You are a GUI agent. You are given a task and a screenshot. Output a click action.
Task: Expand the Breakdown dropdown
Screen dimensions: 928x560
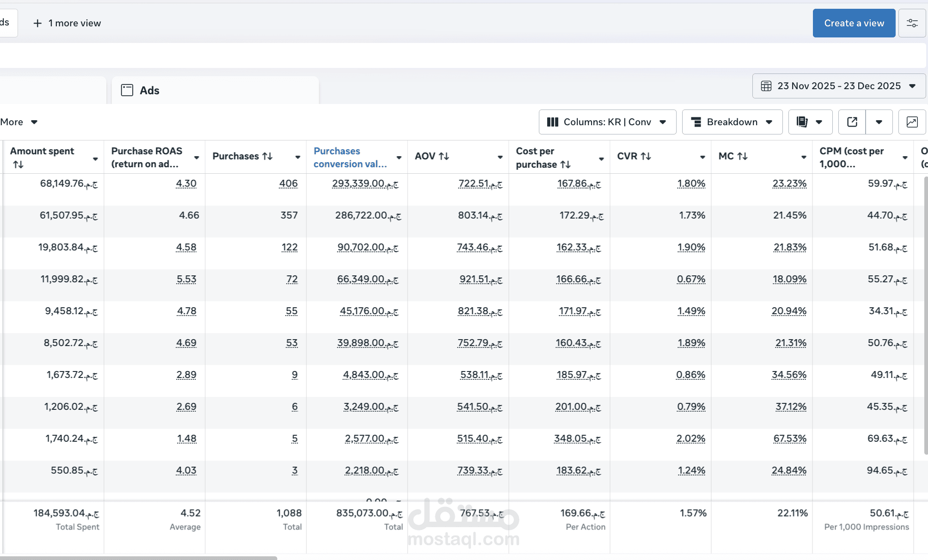[x=732, y=122]
